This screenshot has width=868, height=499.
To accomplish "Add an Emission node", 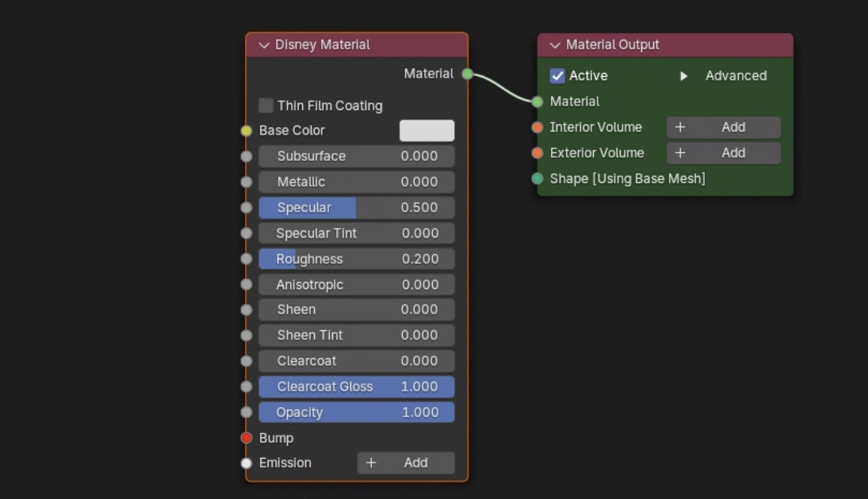I will pos(406,463).
